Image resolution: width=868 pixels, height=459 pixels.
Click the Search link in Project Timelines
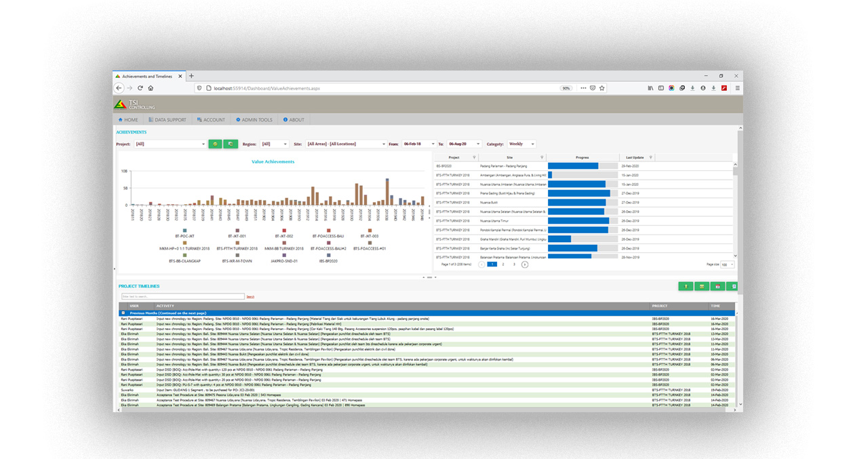tap(251, 296)
